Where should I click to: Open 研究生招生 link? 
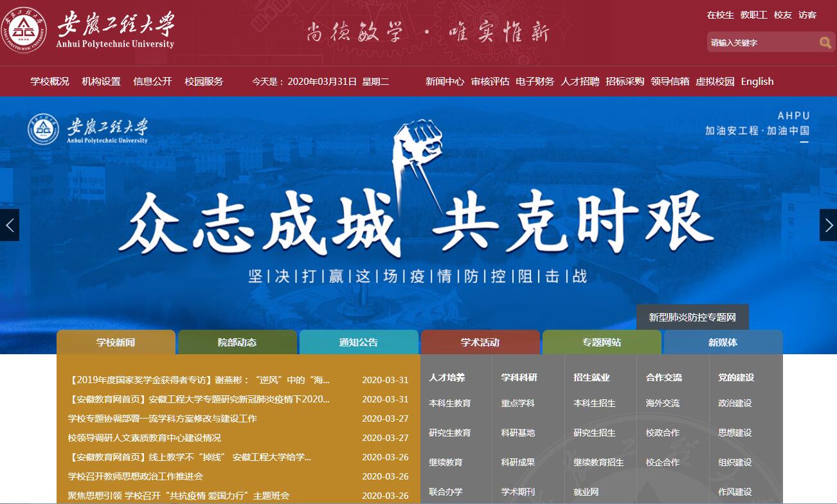(595, 433)
